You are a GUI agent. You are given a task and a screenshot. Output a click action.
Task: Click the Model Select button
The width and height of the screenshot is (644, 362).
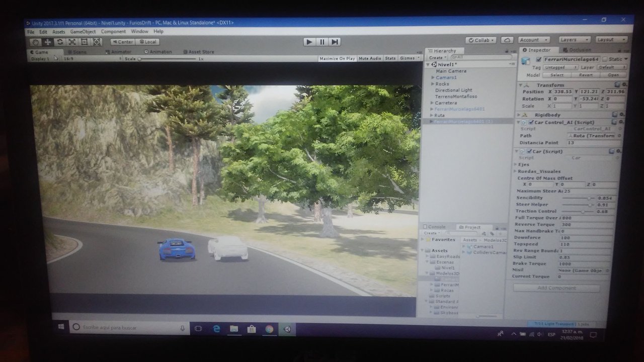(x=557, y=74)
